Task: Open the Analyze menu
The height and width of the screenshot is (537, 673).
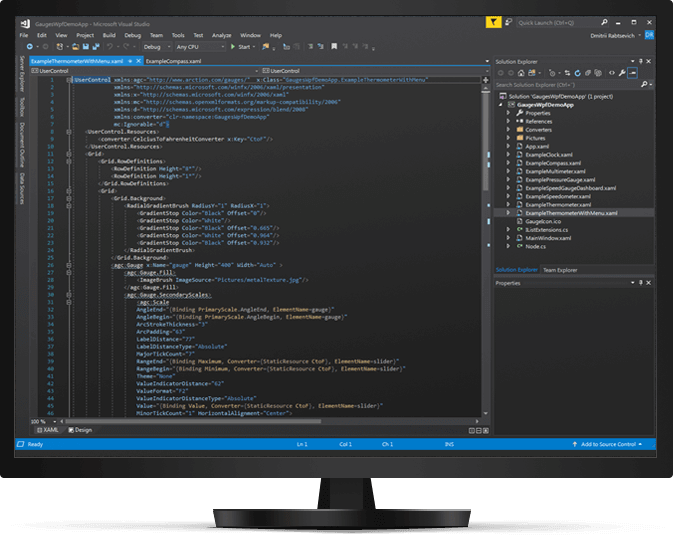Action: pyautogui.click(x=223, y=35)
